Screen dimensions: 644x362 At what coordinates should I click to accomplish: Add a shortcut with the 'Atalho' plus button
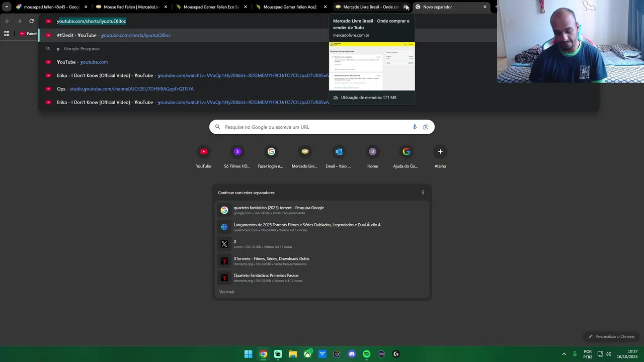[440, 157]
